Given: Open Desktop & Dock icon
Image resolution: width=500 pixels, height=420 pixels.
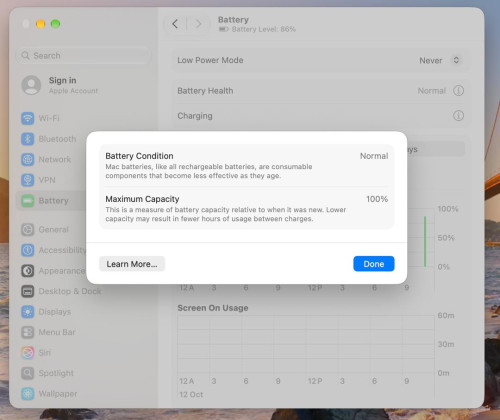Looking at the screenshot, I should (28, 291).
